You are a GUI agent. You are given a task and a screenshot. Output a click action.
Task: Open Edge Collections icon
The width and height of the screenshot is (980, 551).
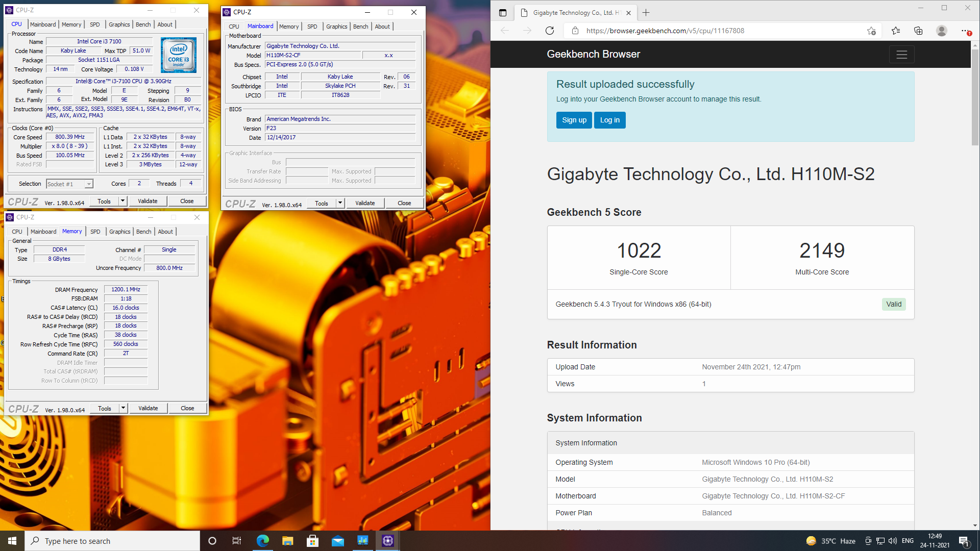click(x=918, y=31)
